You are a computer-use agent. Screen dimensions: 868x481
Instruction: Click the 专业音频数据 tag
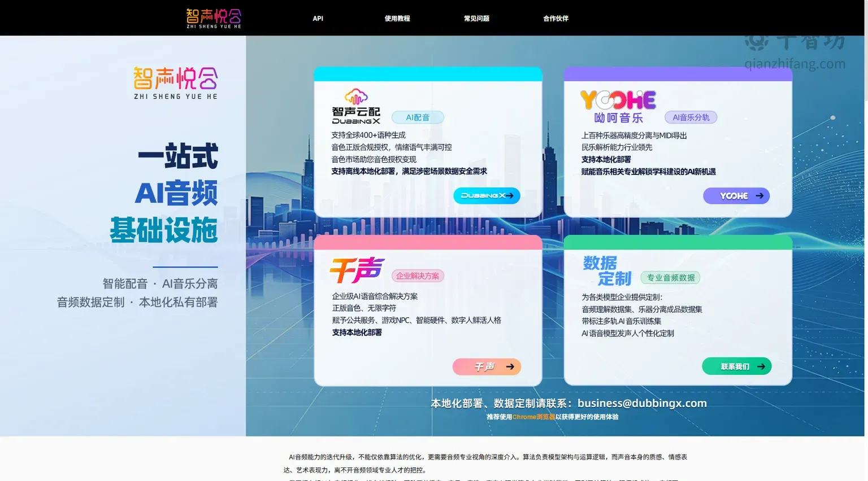tap(671, 278)
